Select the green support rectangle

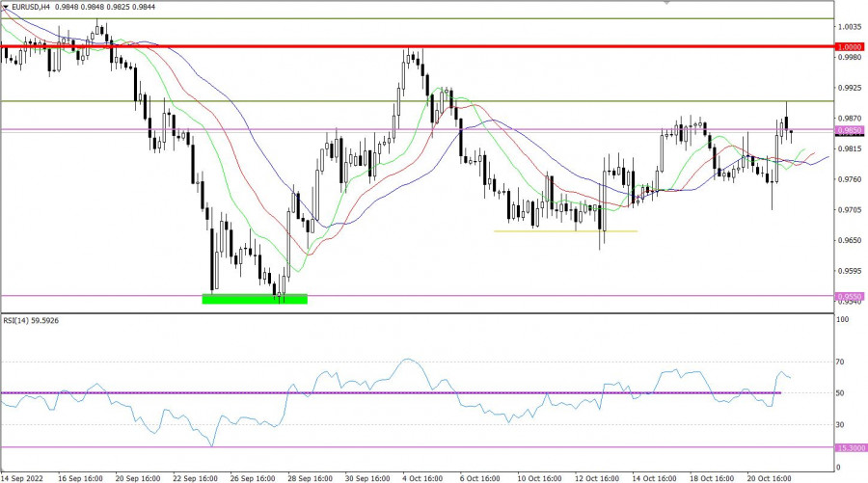point(255,299)
